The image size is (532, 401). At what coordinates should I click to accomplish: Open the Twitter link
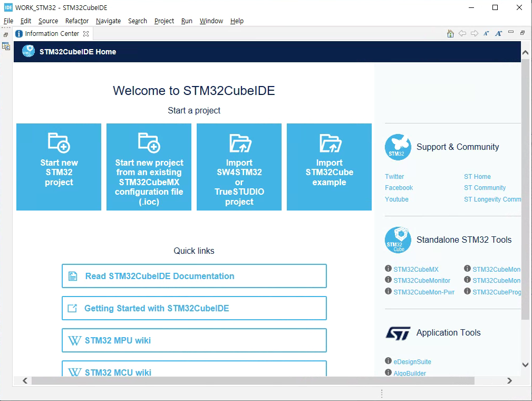pos(394,177)
